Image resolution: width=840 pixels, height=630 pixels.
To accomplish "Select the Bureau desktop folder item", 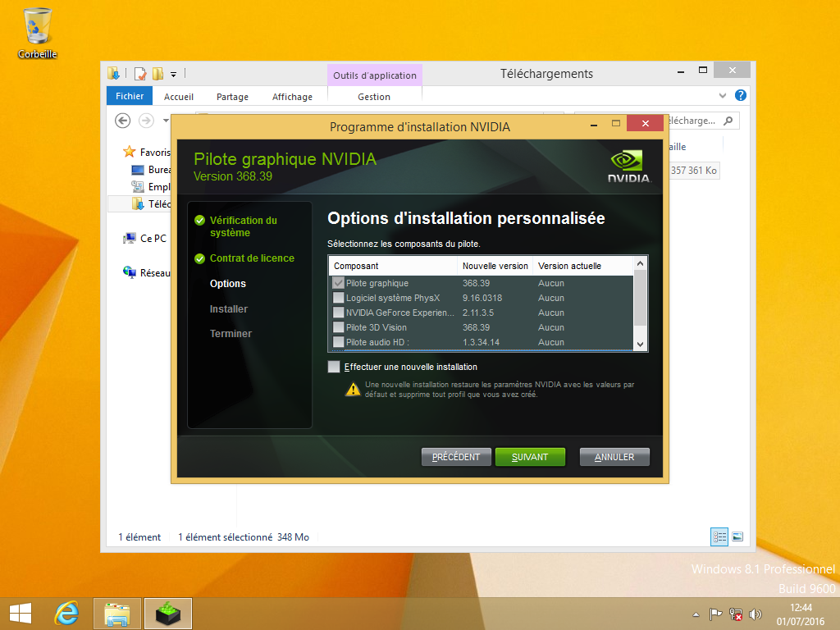I will [151, 169].
